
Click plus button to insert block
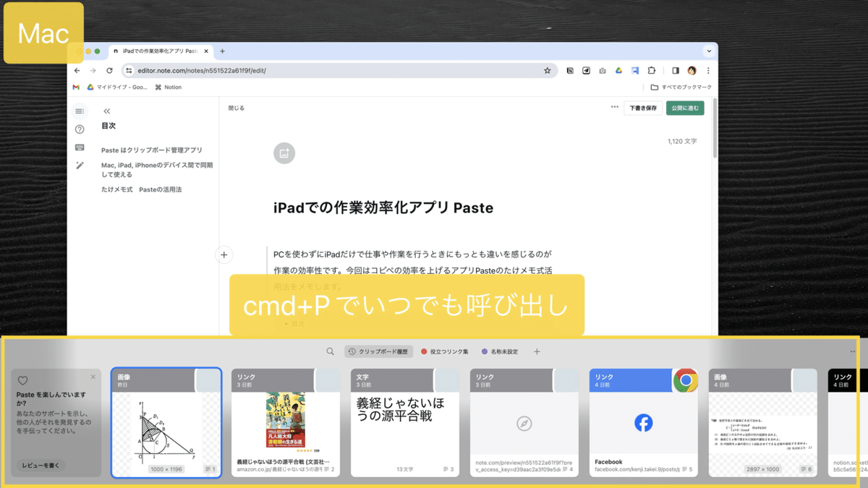tap(224, 254)
